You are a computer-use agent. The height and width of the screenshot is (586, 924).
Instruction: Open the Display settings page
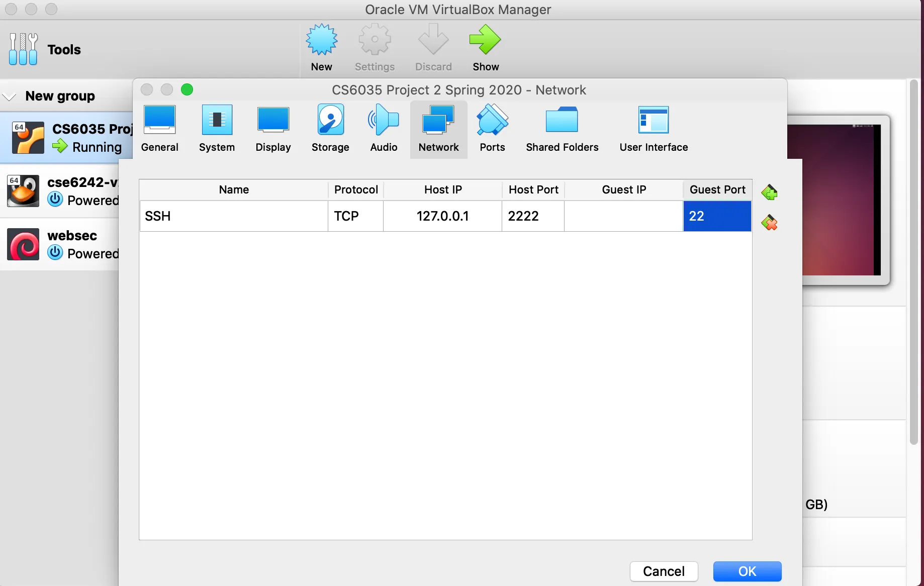[x=273, y=128]
